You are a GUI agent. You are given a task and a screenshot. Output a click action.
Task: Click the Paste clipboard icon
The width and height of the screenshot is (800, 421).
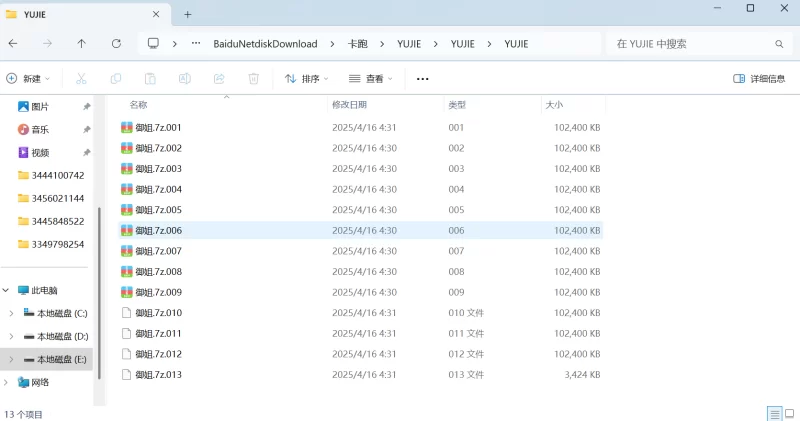150,79
